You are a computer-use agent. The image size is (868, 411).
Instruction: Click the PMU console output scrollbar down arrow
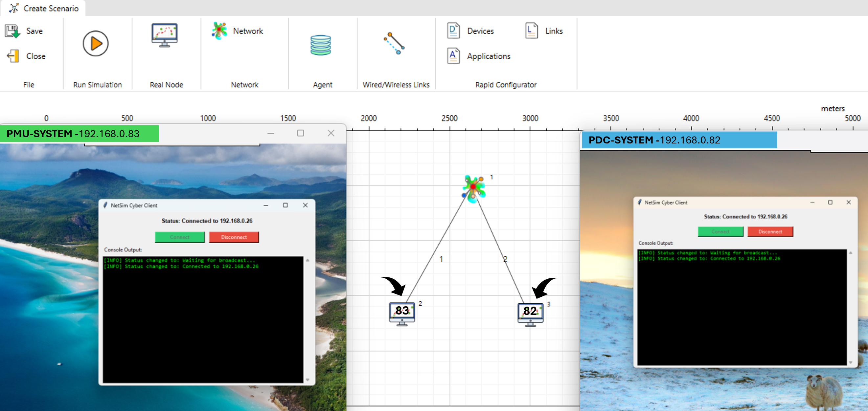307,380
